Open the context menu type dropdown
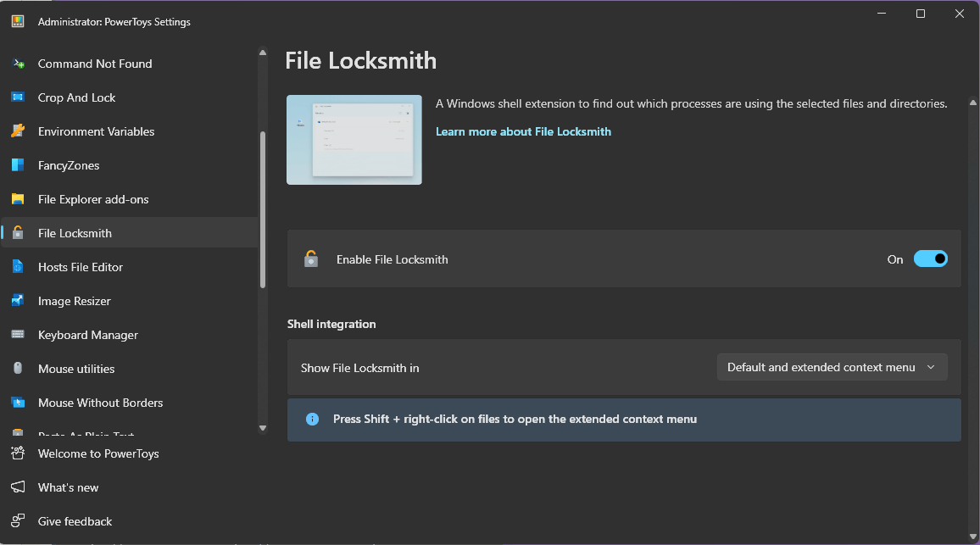 [832, 367]
